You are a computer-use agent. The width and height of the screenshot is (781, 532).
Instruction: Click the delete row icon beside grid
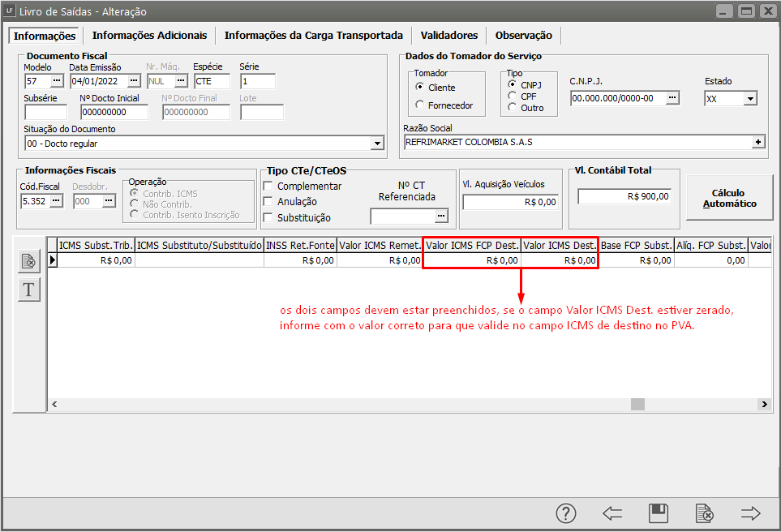pyautogui.click(x=29, y=261)
